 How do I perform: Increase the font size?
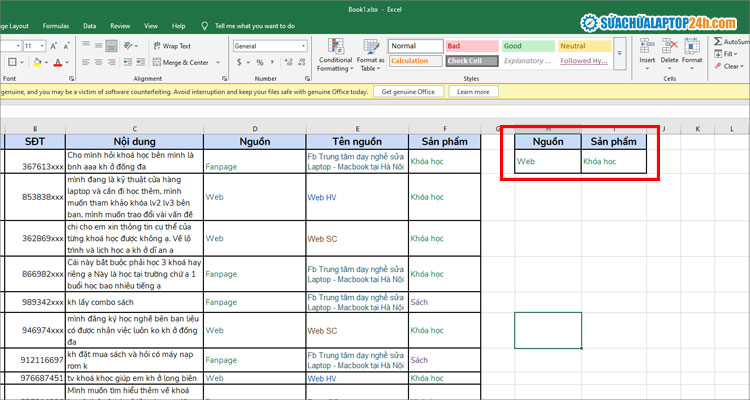55,46
